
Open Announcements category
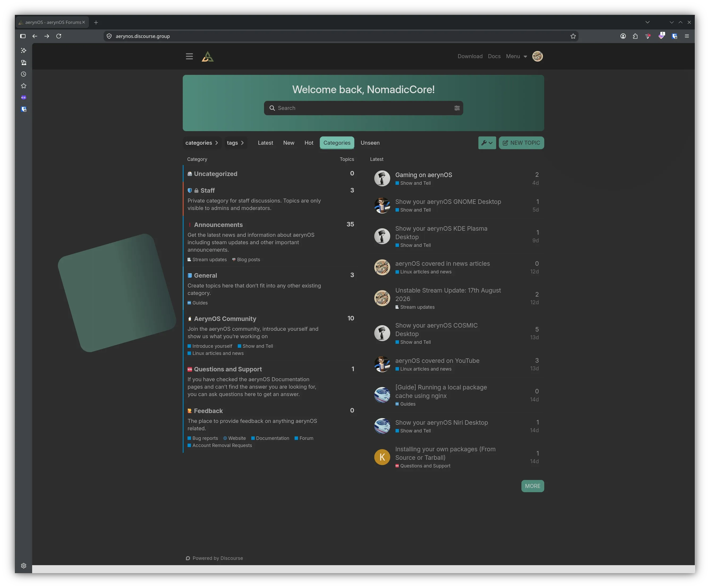coord(218,225)
